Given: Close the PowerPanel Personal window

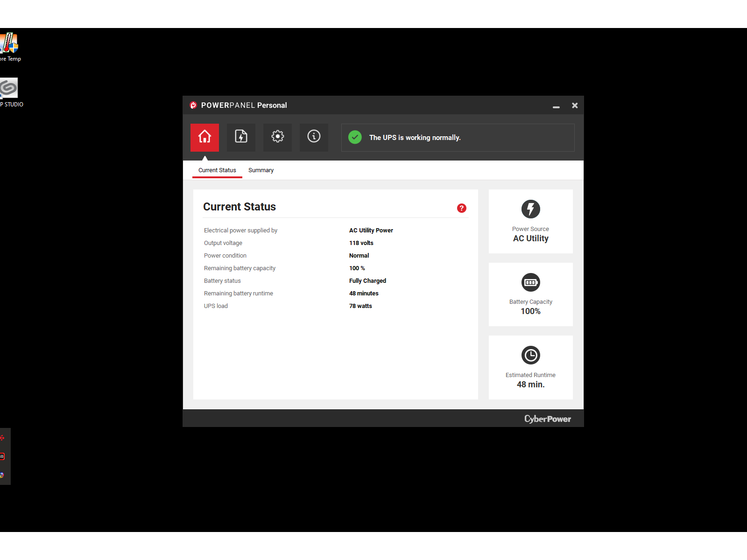Looking at the screenshot, I should [575, 105].
